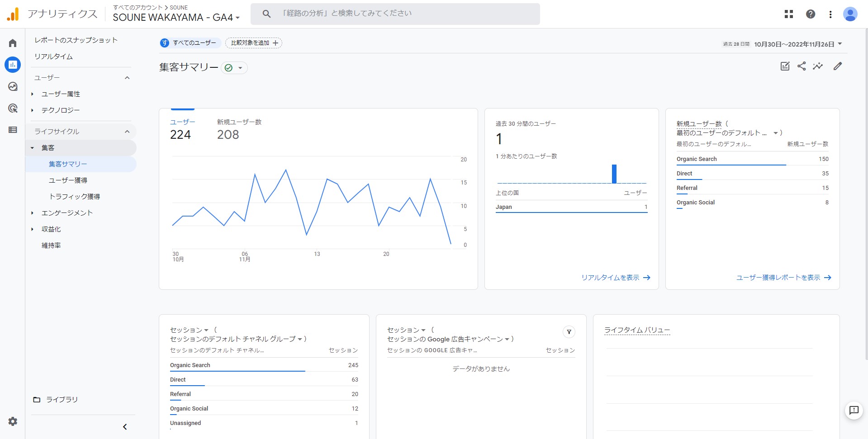Image resolution: width=868 pixels, height=439 pixels.
Task: Open the Advertising icon in left rail
Action: tap(13, 108)
